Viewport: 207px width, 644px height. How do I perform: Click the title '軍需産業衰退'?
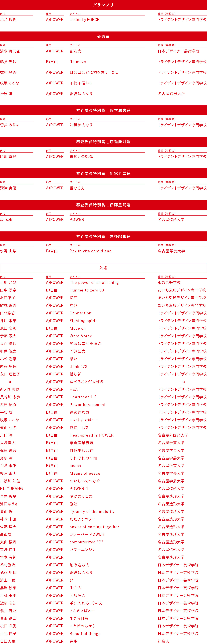click(81, 443)
